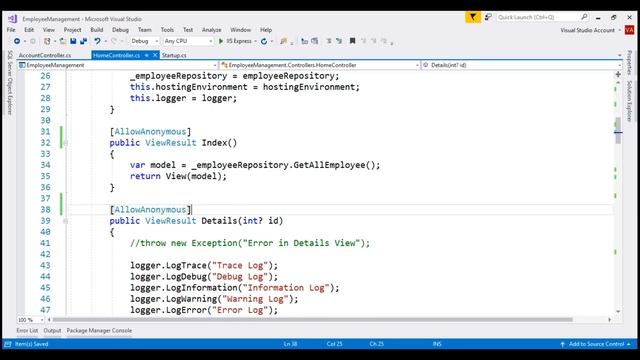This screenshot has height=360, width=640.
Task: Open the Project menu
Action: click(72, 30)
